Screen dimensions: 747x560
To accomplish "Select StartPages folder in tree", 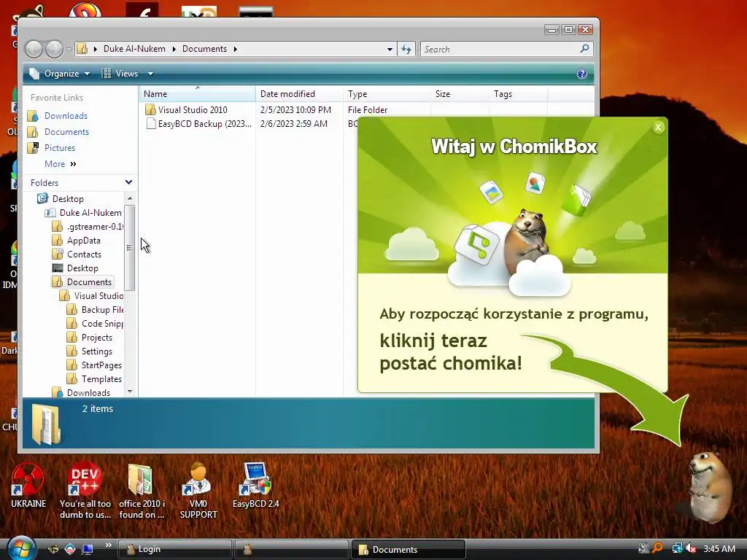I will click(94, 365).
